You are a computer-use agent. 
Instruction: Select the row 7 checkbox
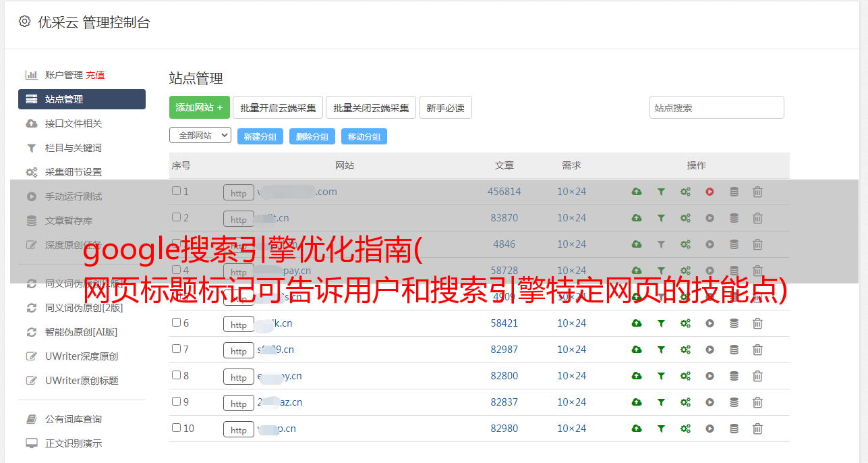tap(176, 349)
